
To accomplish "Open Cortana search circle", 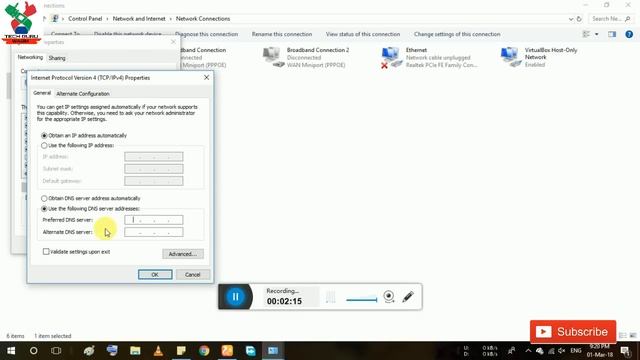I will [x=33, y=351].
